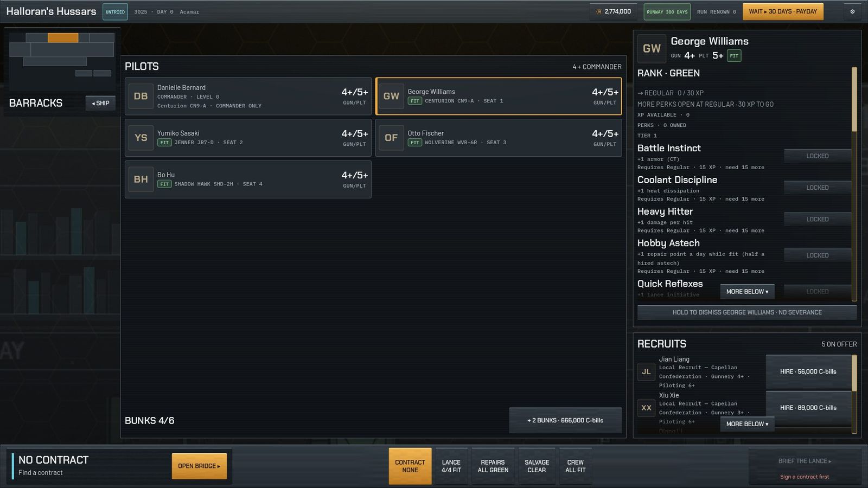Open the bridge
The image size is (868, 488).
199,466
